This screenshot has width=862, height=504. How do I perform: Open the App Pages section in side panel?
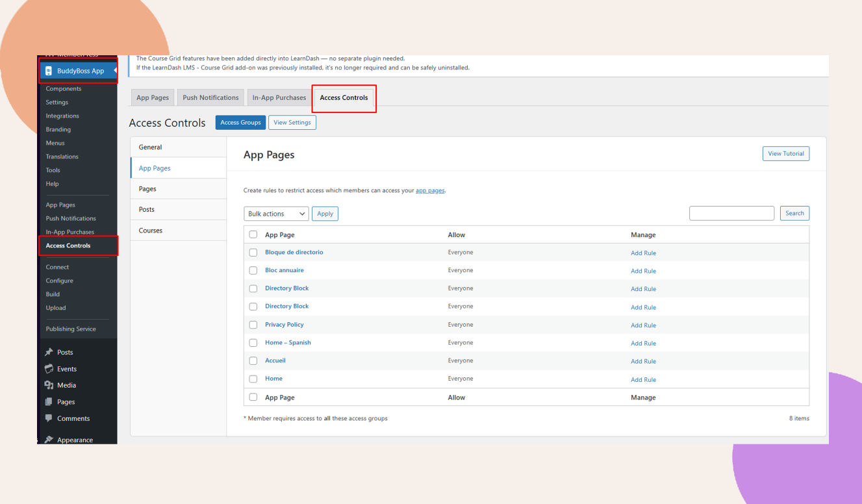179,168
